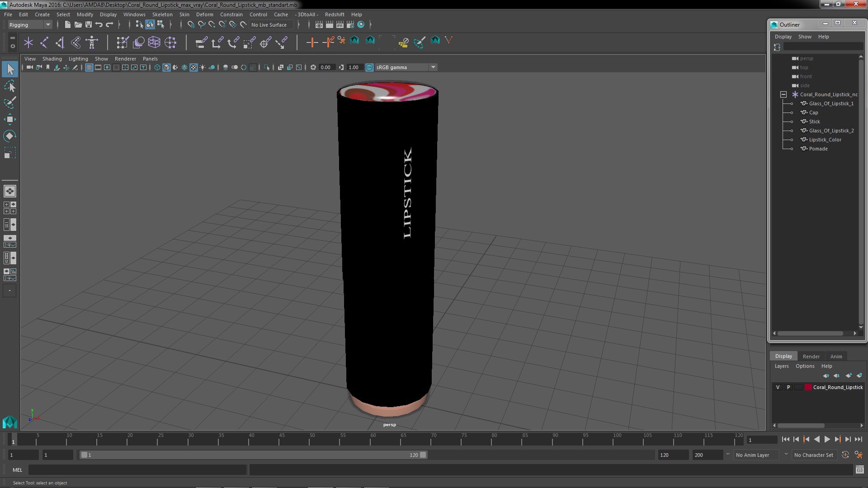Activate the Lasso Select tool
Screen dimensions: 868x488
tap(10, 86)
